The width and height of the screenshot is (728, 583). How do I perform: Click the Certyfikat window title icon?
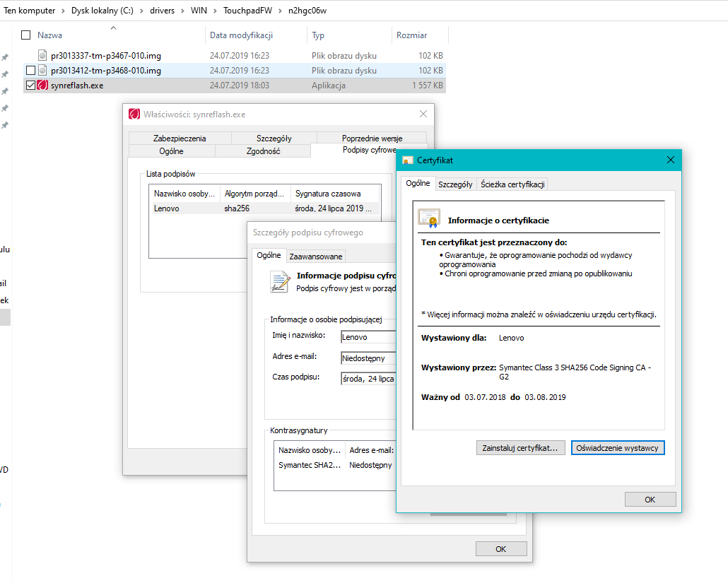[408, 160]
